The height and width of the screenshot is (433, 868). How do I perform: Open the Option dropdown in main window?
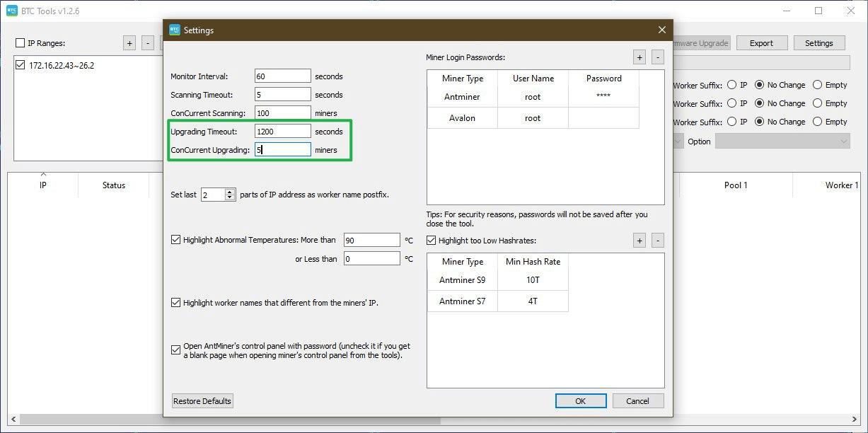click(x=782, y=142)
